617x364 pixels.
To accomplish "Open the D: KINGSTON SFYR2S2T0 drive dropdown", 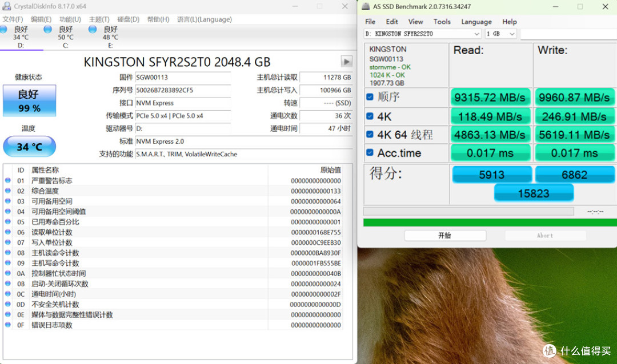I will (x=423, y=34).
